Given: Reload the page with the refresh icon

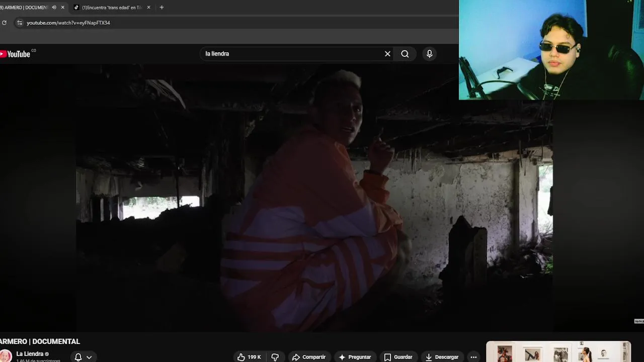Looking at the screenshot, I should (x=4, y=23).
